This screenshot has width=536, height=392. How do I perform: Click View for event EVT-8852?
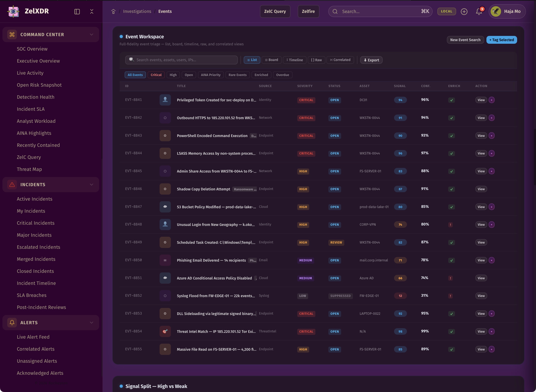[x=481, y=296]
